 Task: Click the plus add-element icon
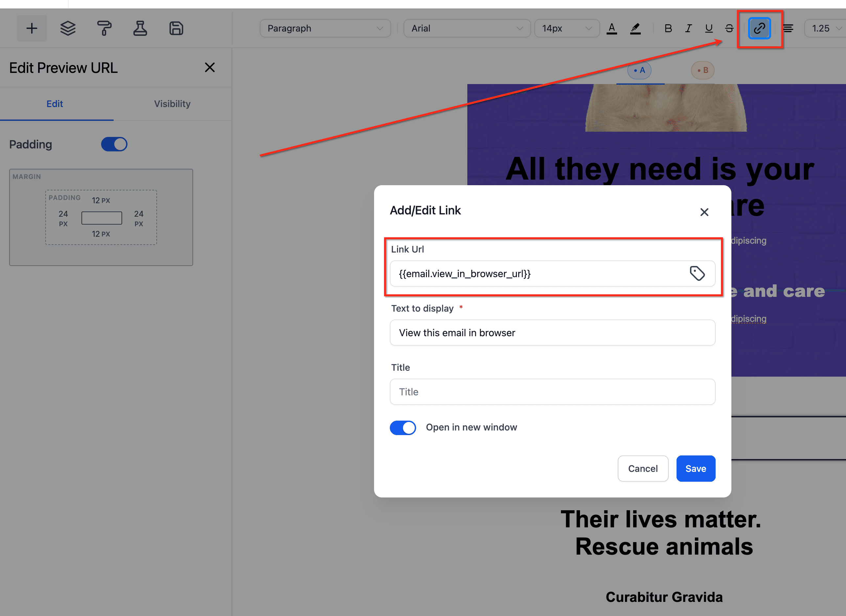click(x=32, y=28)
